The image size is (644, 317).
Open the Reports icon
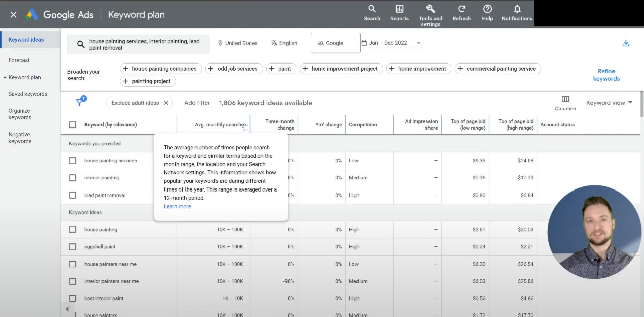tap(399, 13)
